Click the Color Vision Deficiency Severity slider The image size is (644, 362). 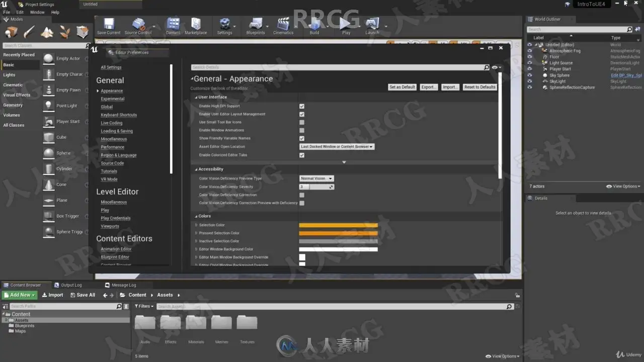pos(316,187)
